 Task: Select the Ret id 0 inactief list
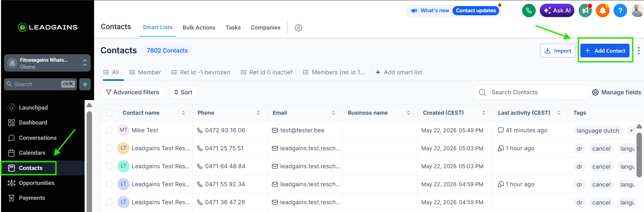click(267, 72)
